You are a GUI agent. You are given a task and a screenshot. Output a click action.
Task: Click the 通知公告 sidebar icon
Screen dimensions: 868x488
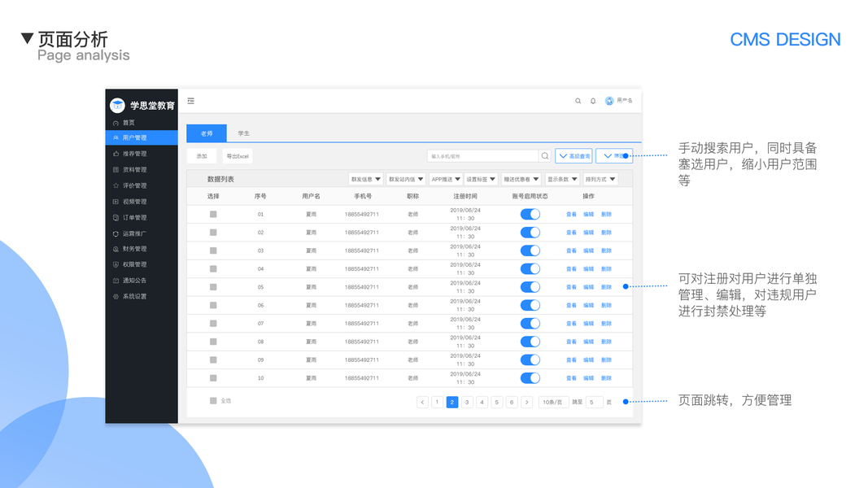pos(116,281)
